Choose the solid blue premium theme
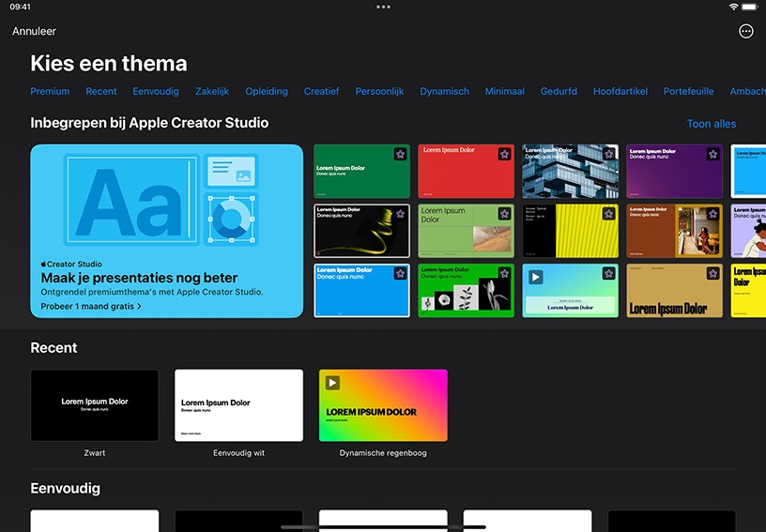 point(361,291)
